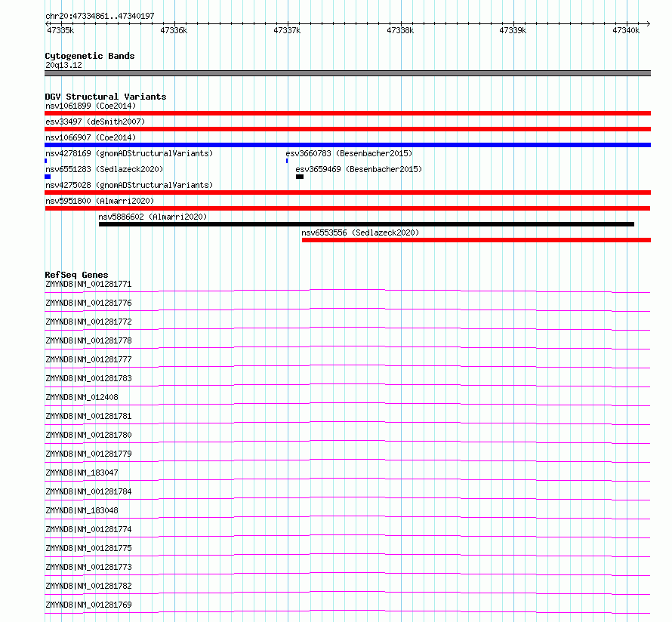Open the DGV Structural Variants track heading
This screenshot has width=672, height=622.
pyautogui.click(x=106, y=97)
